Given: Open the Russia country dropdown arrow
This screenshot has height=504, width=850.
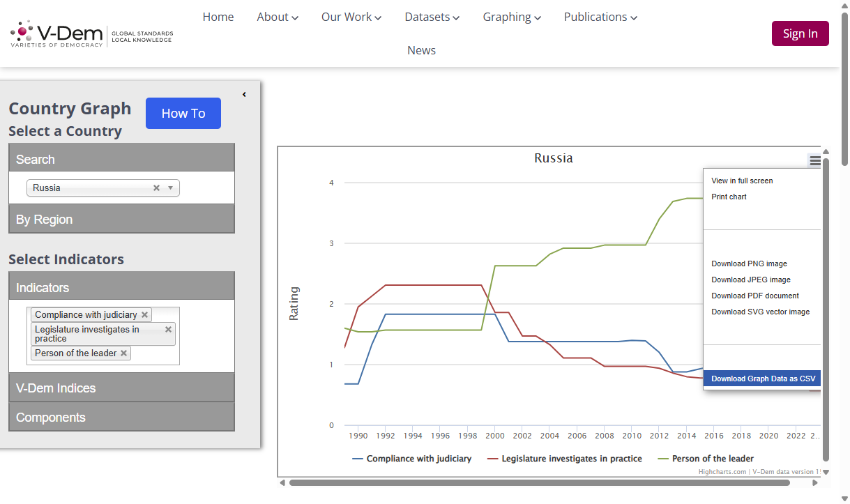Looking at the screenshot, I should pos(170,188).
